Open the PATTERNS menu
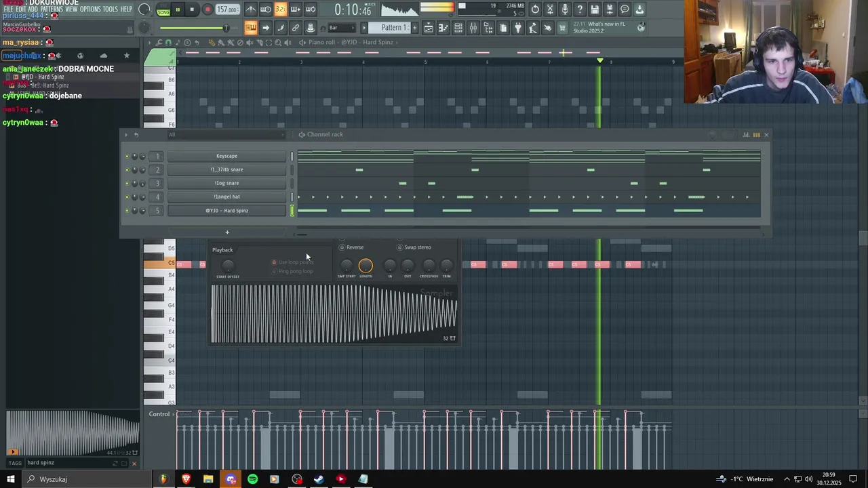The width and height of the screenshot is (868, 488). point(52,9)
